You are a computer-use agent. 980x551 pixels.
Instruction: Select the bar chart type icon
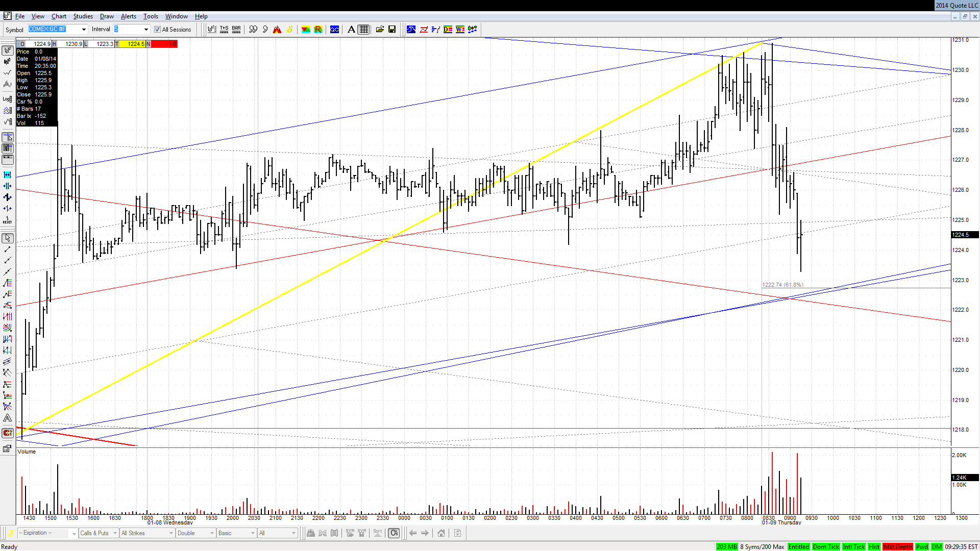pyautogui.click(x=7, y=50)
